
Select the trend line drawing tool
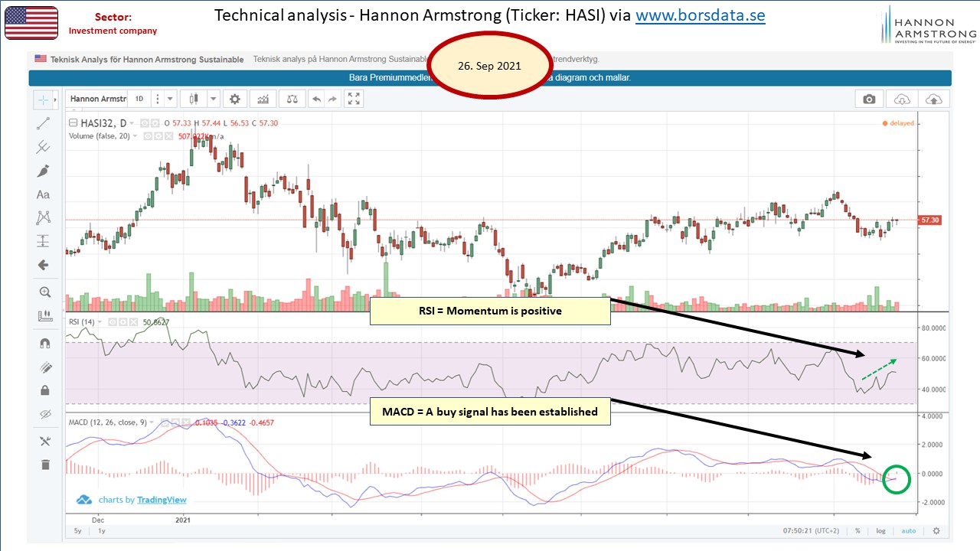coord(44,123)
